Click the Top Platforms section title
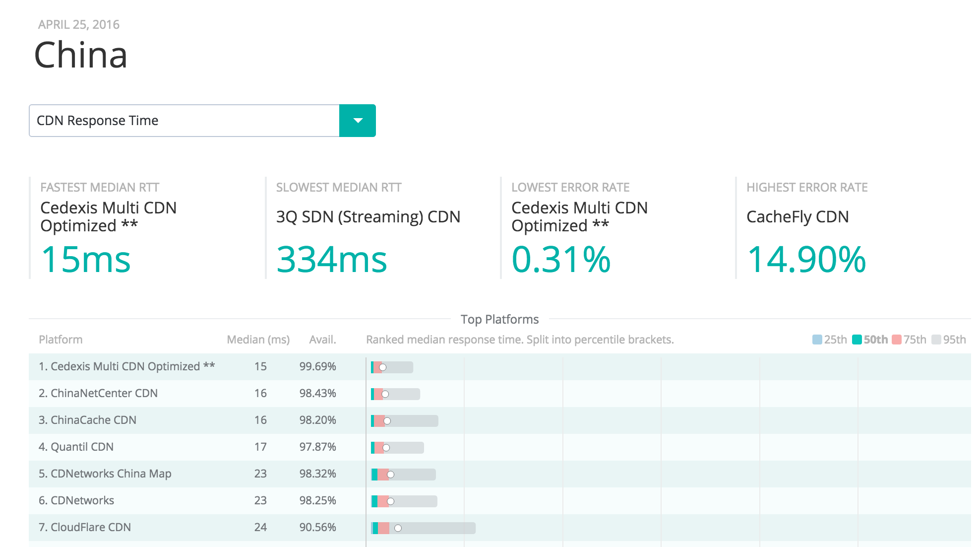 499,319
